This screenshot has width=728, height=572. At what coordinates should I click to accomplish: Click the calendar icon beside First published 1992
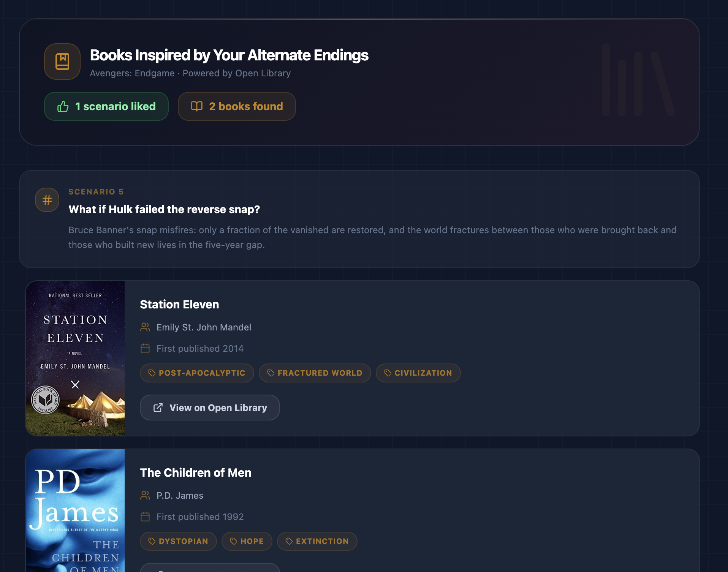(145, 517)
